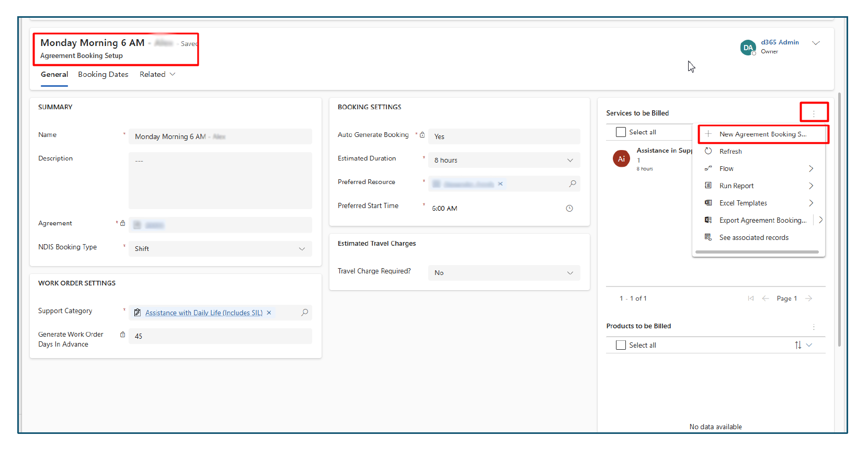Check Select all under Services to be Billed

coord(621,132)
